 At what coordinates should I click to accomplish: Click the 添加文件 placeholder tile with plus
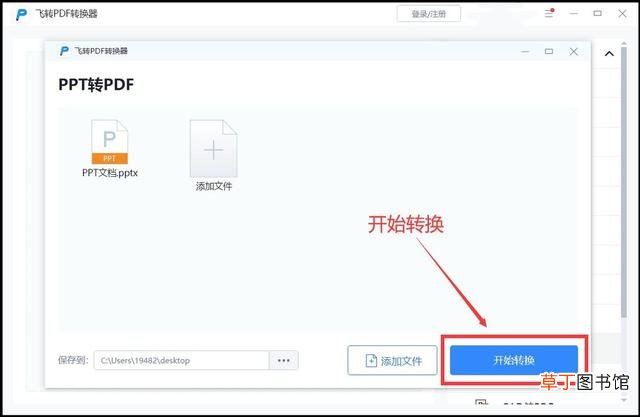[213, 149]
